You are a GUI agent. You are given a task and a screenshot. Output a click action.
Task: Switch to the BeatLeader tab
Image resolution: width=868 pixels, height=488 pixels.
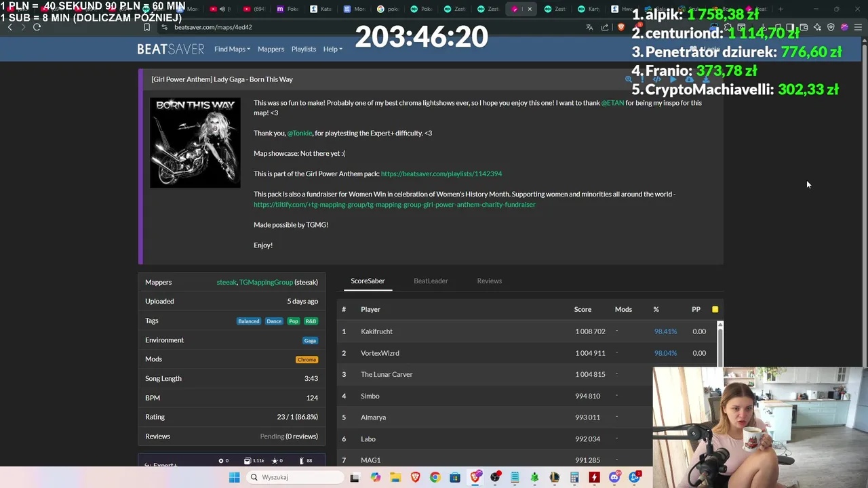(431, 281)
